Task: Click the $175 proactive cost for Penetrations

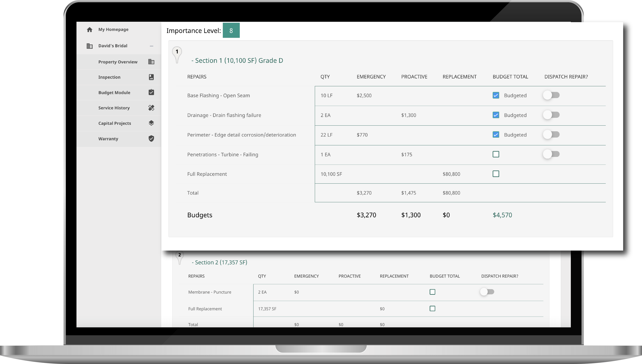Action: click(x=407, y=155)
